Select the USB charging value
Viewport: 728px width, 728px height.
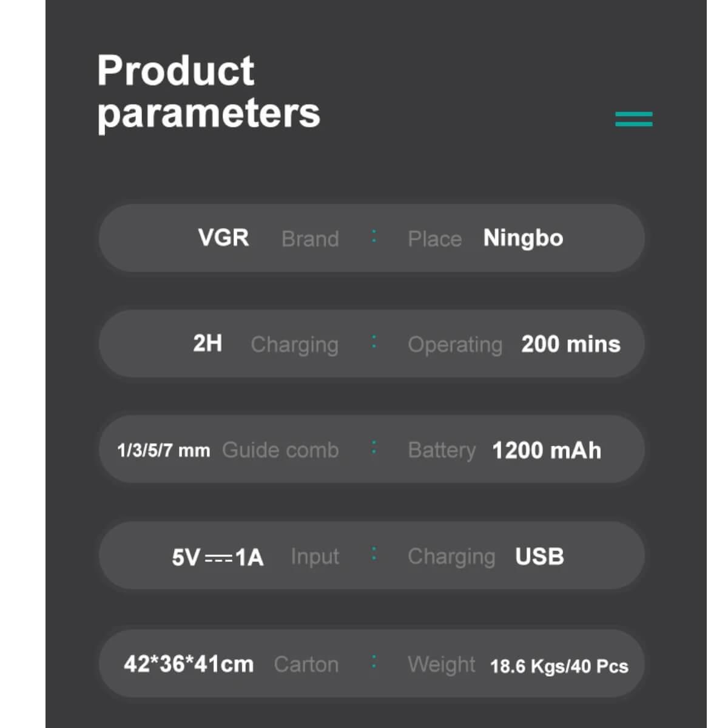pos(539,556)
